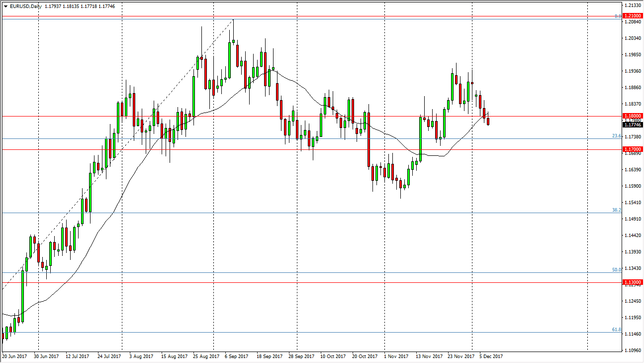The width and height of the screenshot is (644, 363).
Task: Click the 1.21330 axis price value
Action: 634,4
